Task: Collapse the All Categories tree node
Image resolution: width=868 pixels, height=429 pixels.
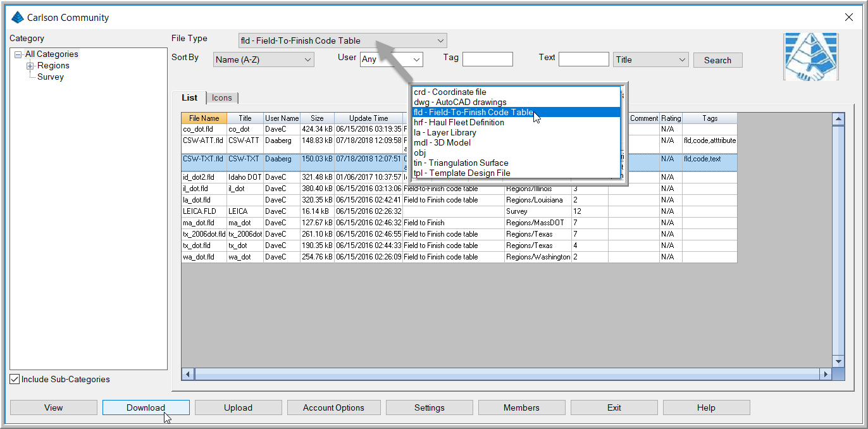Action: coord(18,54)
